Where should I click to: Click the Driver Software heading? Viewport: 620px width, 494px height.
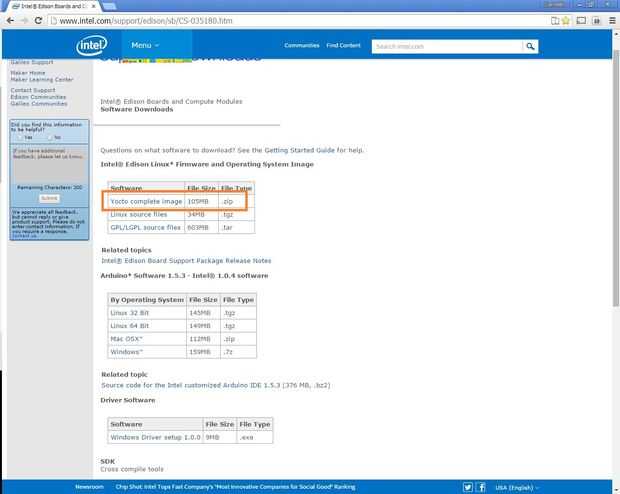point(128,400)
